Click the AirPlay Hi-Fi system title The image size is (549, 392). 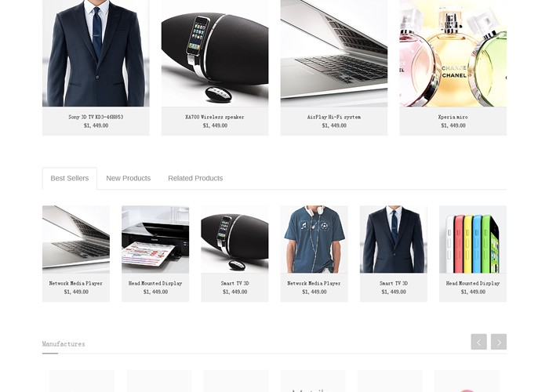click(x=334, y=117)
